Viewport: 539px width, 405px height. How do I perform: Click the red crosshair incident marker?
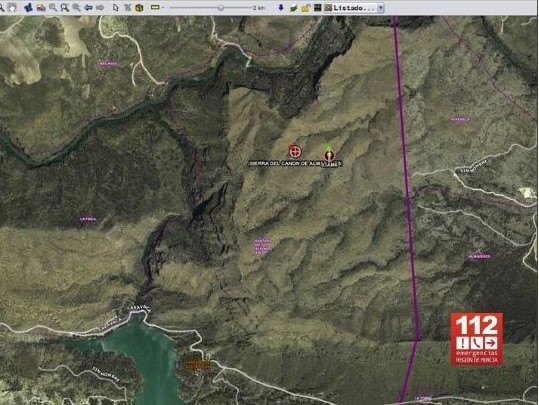coord(295,151)
